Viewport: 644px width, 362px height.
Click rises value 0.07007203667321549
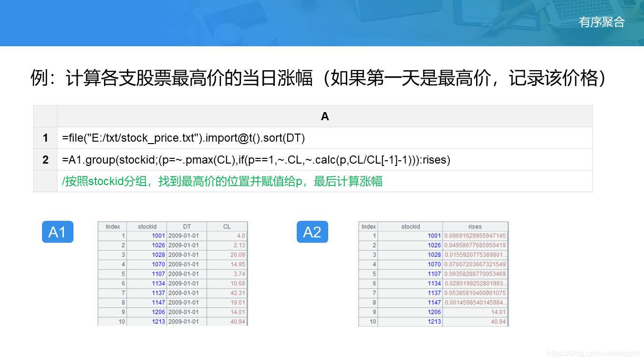coord(475,264)
